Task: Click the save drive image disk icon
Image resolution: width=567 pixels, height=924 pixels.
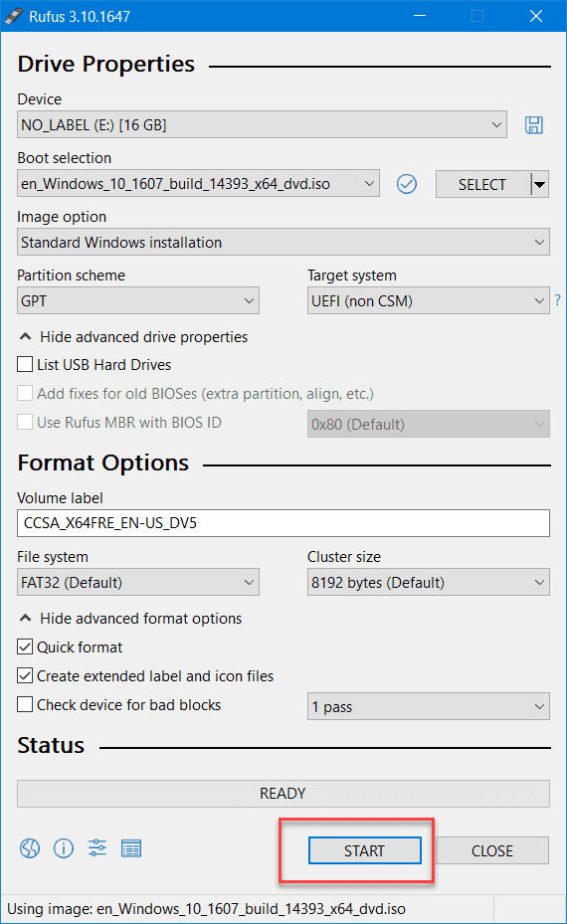Action: [x=534, y=125]
